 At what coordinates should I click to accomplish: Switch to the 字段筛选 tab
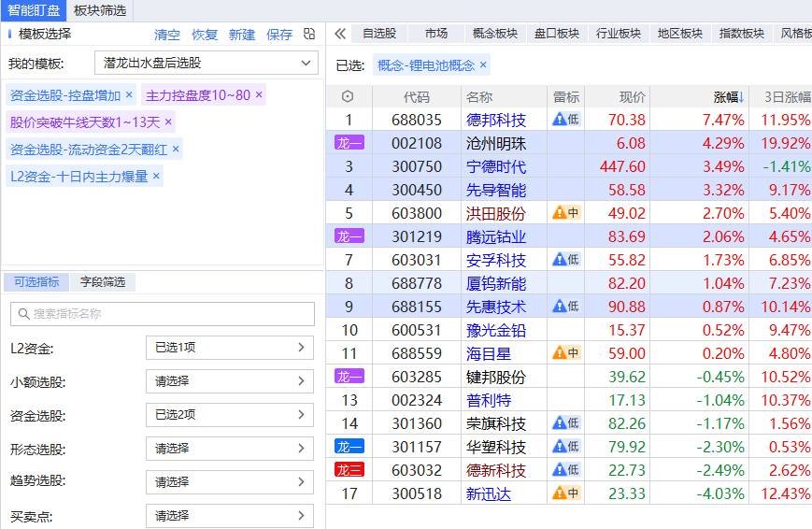click(x=103, y=282)
